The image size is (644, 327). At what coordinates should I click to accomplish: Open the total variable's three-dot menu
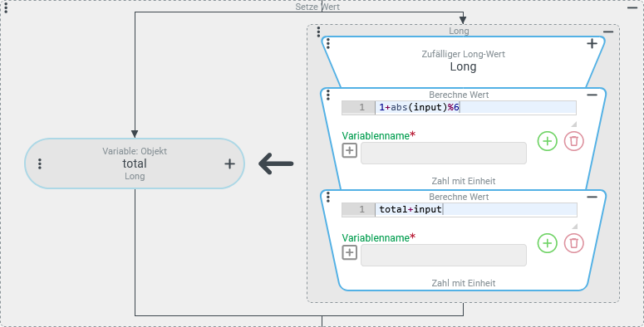click(40, 163)
